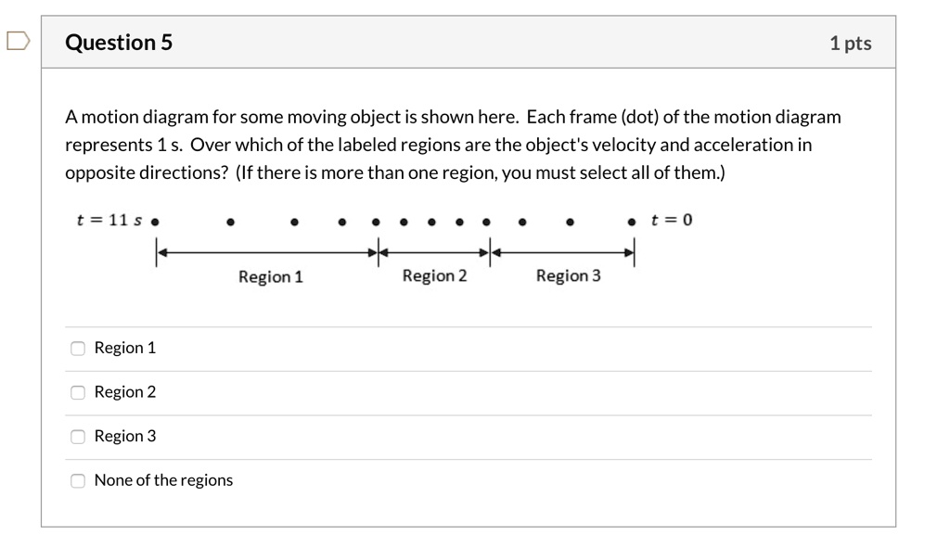The width and height of the screenshot is (950, 560).
Task: Click the leftmost dot at t = 11 s
Action: [155, 220]
